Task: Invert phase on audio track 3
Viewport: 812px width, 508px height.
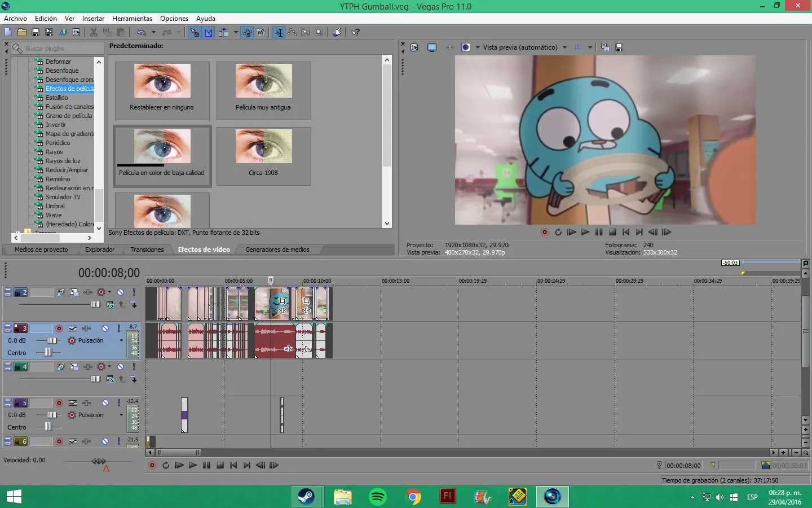Action: click(73, 329)
